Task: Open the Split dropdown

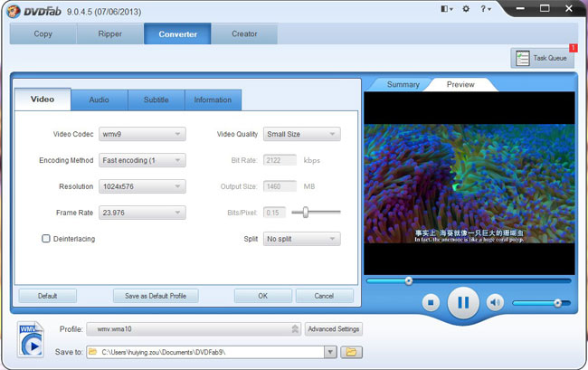Action: click(x=302, y=239)
